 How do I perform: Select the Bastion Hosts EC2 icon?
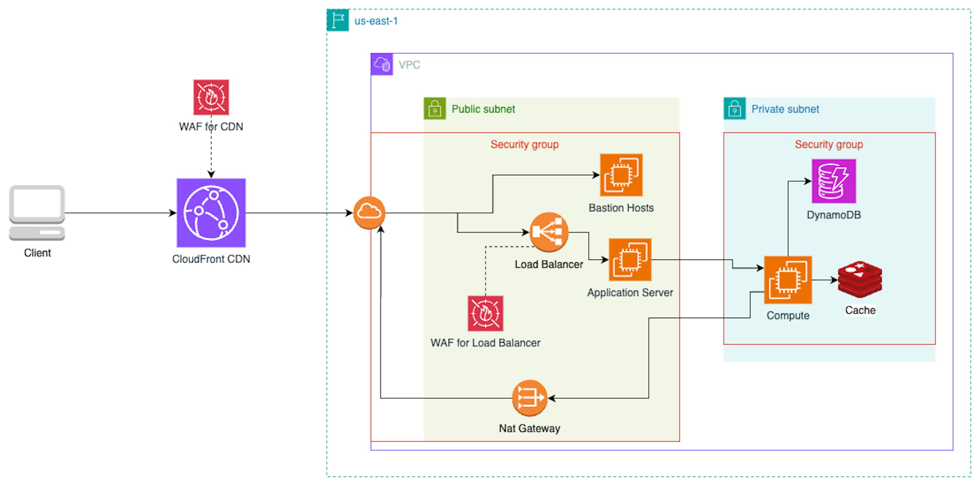coord(621,175)
